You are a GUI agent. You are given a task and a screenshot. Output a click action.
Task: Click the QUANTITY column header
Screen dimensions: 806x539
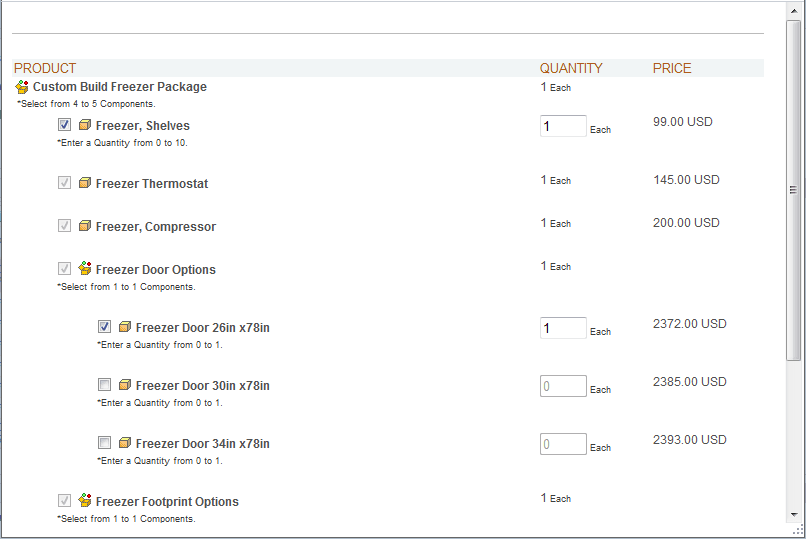pyautogui.click(x=571, y=68)
